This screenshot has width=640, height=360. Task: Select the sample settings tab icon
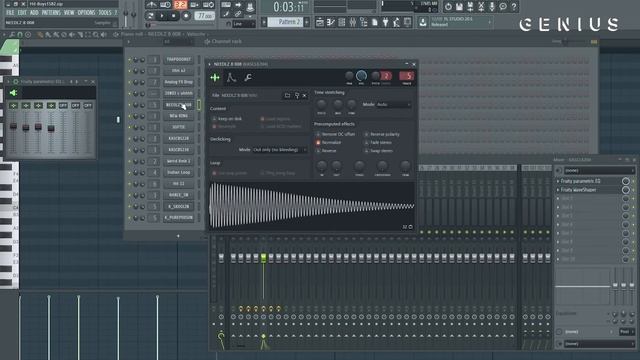[x=215, y=77]
